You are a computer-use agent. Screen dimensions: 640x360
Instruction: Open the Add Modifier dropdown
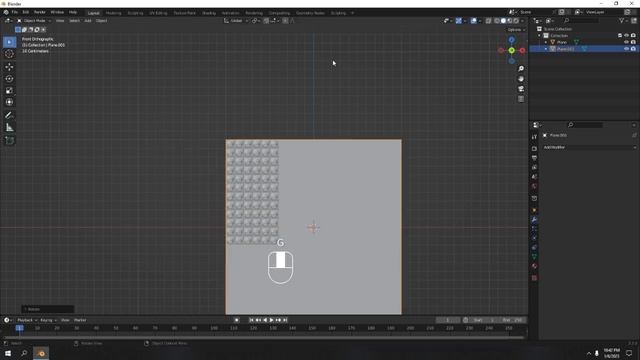[x=589, y=147]
